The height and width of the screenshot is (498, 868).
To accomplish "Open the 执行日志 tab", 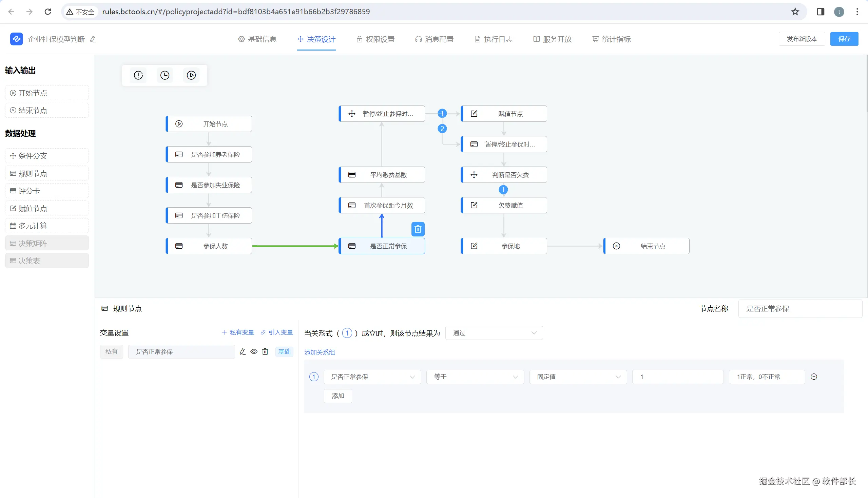I will click(x=494, y=39).
